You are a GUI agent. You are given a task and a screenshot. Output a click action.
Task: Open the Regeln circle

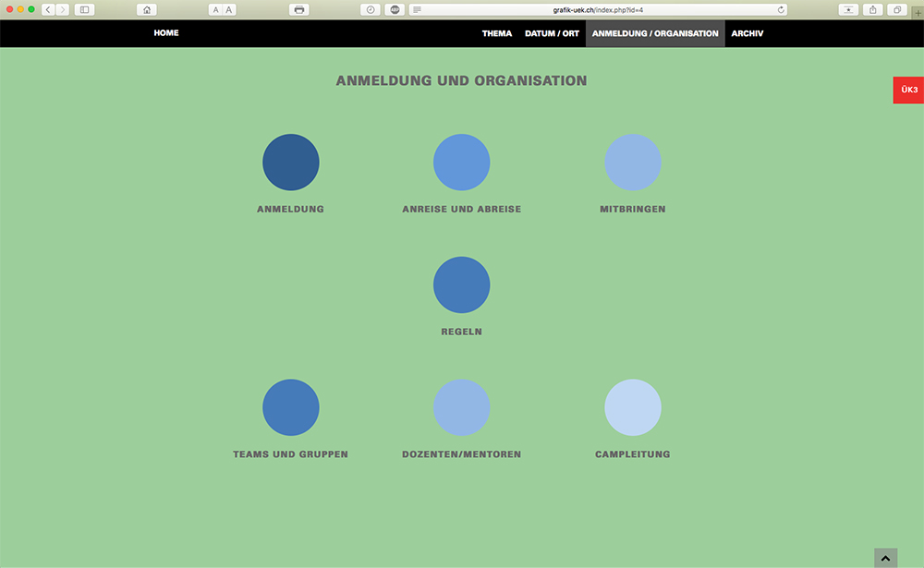(462, 285)
